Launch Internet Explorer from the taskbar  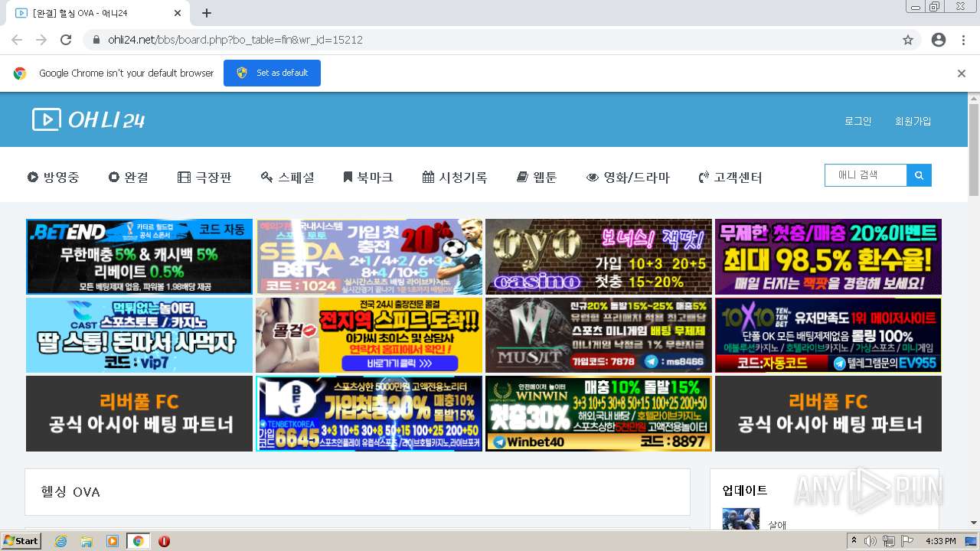60,541
